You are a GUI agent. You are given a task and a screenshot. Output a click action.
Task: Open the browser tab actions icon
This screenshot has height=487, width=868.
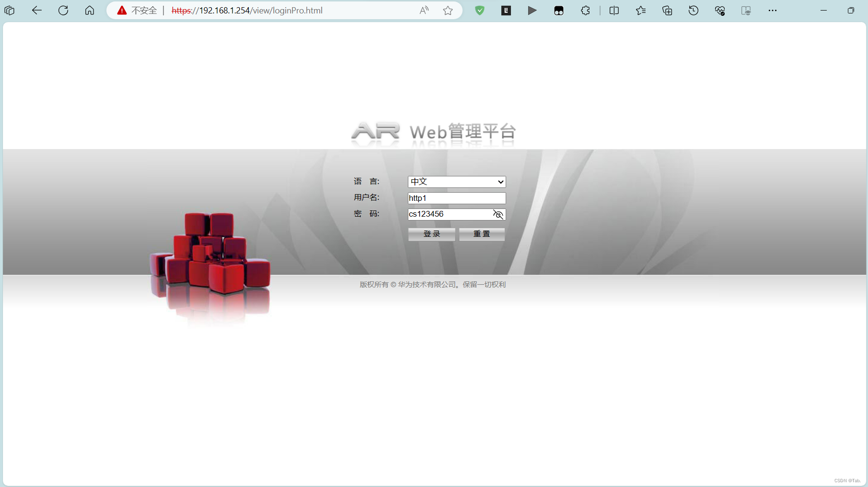coord(10,11)
